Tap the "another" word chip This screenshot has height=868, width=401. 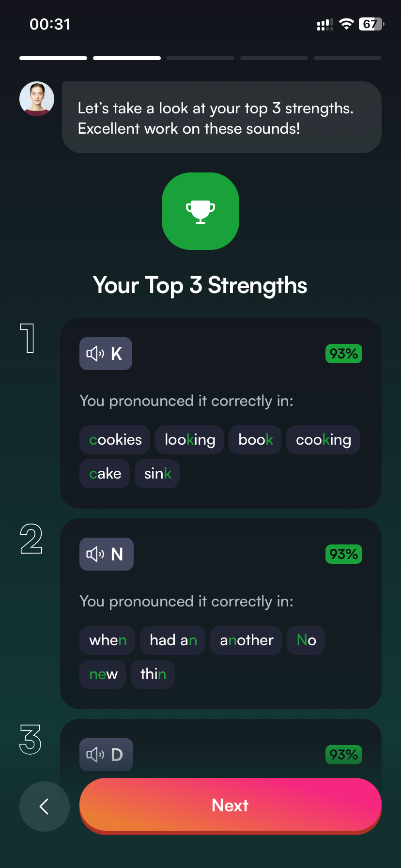coord(246,640)
